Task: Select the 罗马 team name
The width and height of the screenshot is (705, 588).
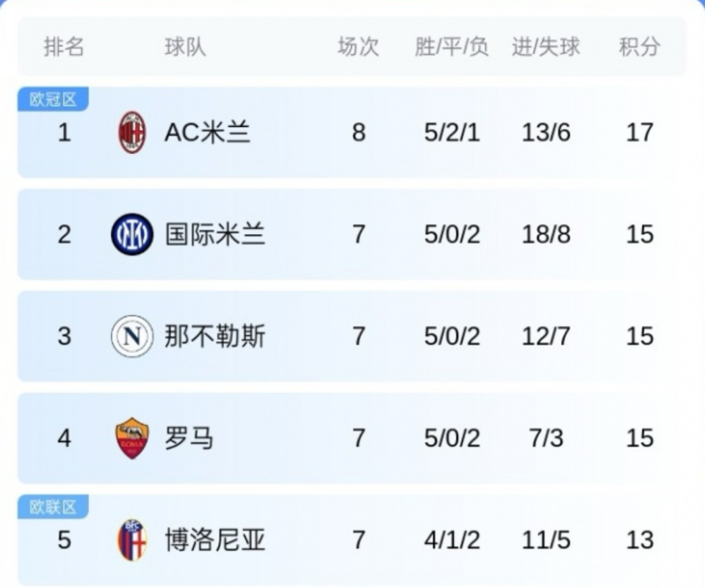Action: tap(189, 438)
